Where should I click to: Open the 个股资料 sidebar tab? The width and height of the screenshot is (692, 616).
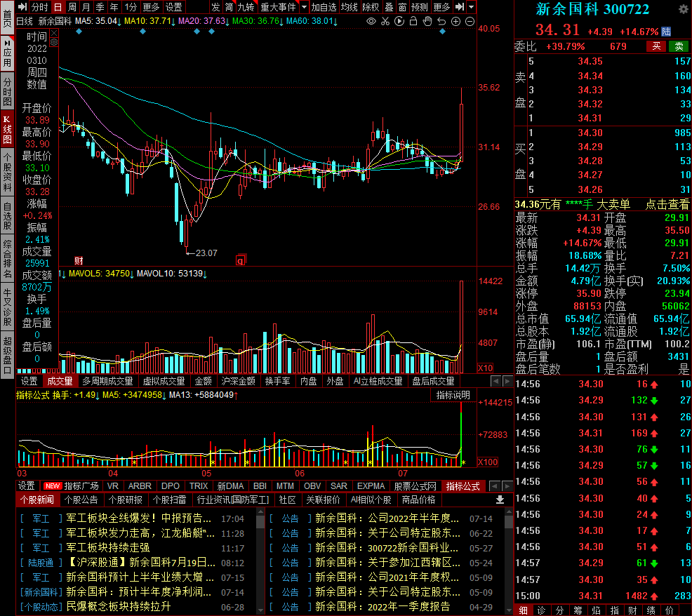pos(7,172)
